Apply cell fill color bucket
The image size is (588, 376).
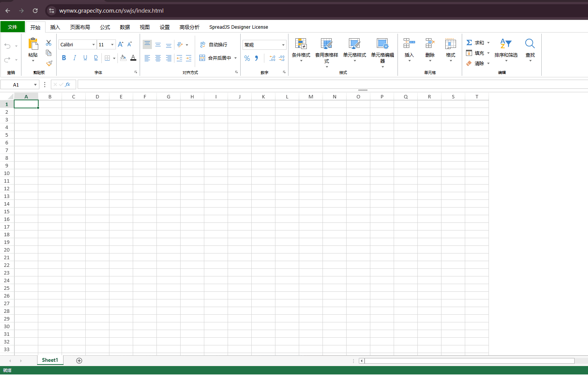[x=123, y=58]
